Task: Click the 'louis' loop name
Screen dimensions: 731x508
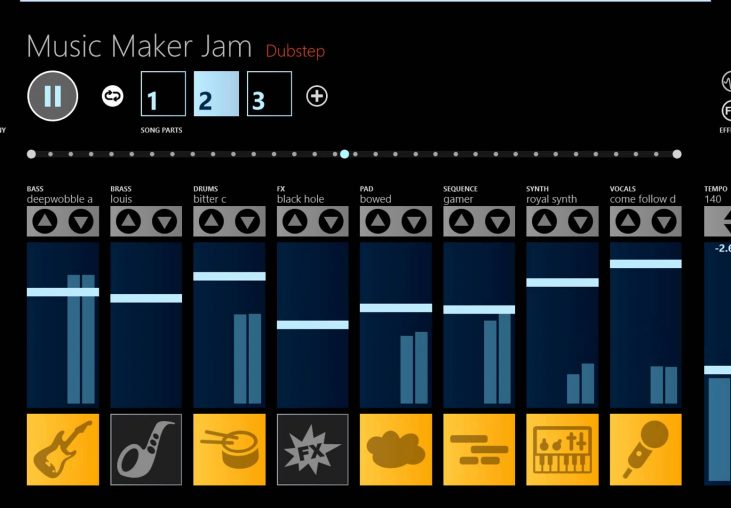Action: pyautogui.click(x=121, y=199)
